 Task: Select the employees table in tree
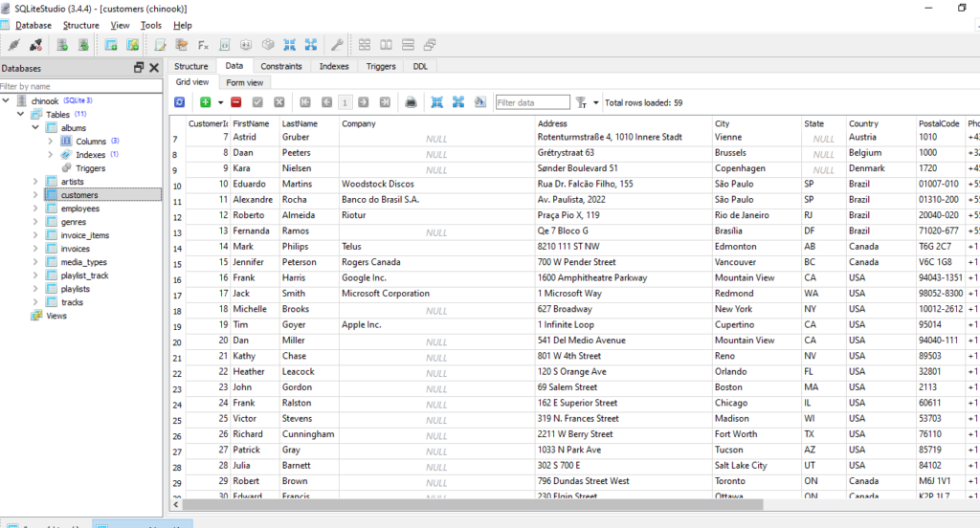coord(79,209)
